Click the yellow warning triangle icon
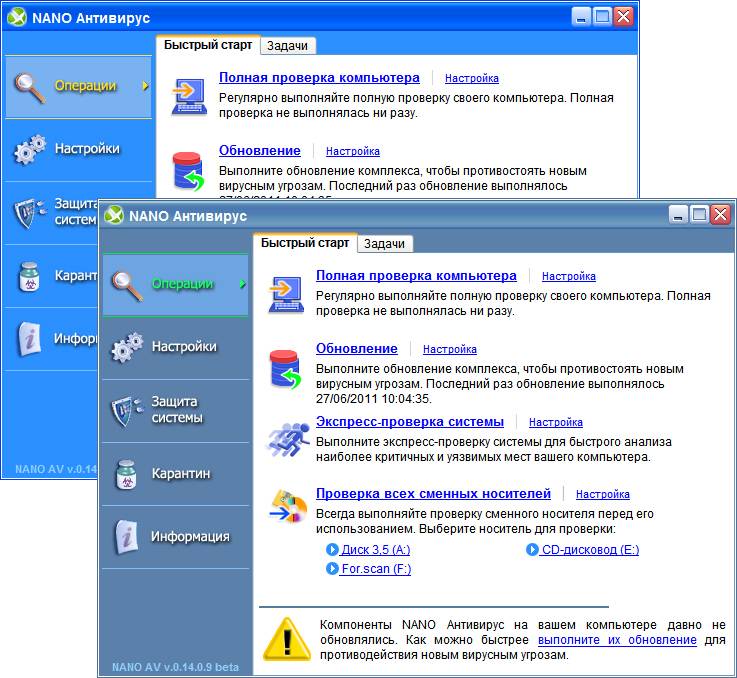This screenshot has width=737, height=678. click(x=287, y=639)
